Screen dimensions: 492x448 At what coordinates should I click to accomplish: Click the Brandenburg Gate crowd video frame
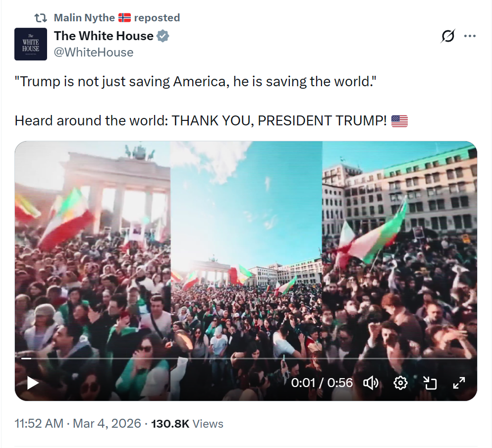click(246, 248)
